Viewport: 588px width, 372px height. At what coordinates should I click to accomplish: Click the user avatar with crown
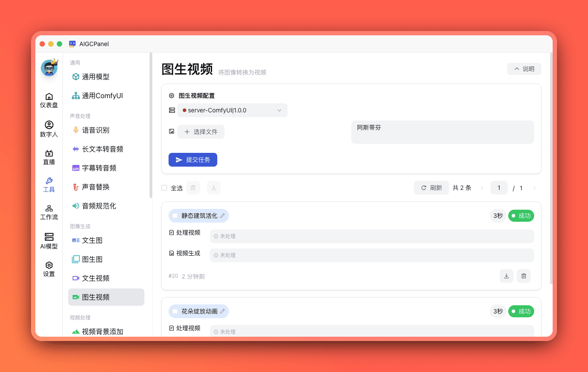click(49, 68)
